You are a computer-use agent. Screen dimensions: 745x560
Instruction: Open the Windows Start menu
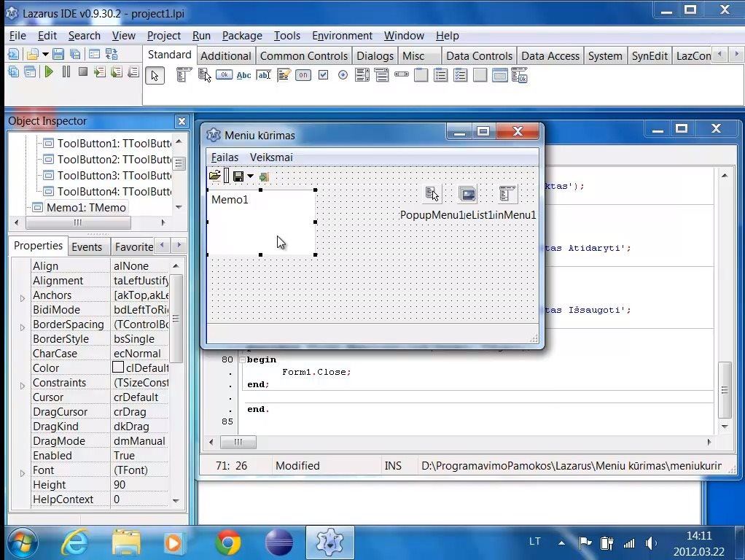[x=22, y=542]
